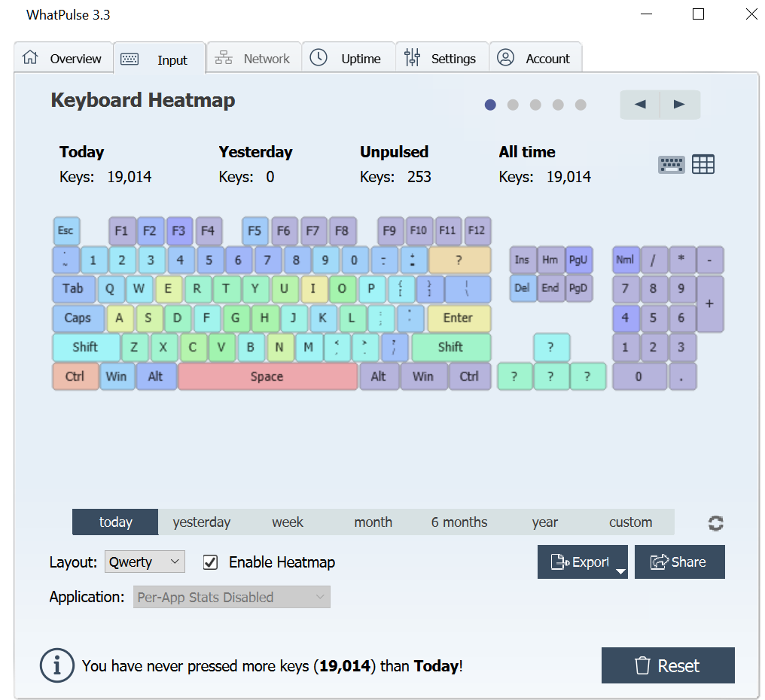Image resolution: width=765 pixels, height=700 pixels.
Task: Click the F3 key on heatmap
Action: click(179, 230)
